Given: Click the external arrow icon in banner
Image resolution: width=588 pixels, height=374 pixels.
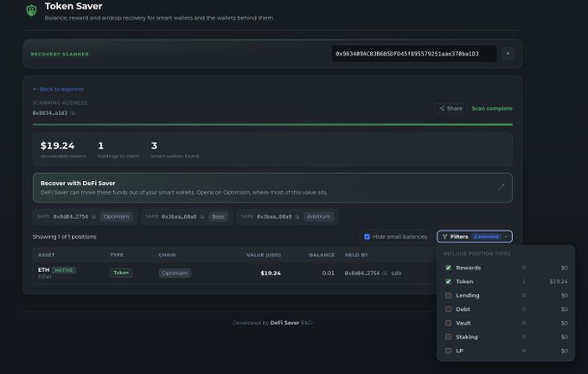Looking at the screenshot, I should (x=501, y=187).
